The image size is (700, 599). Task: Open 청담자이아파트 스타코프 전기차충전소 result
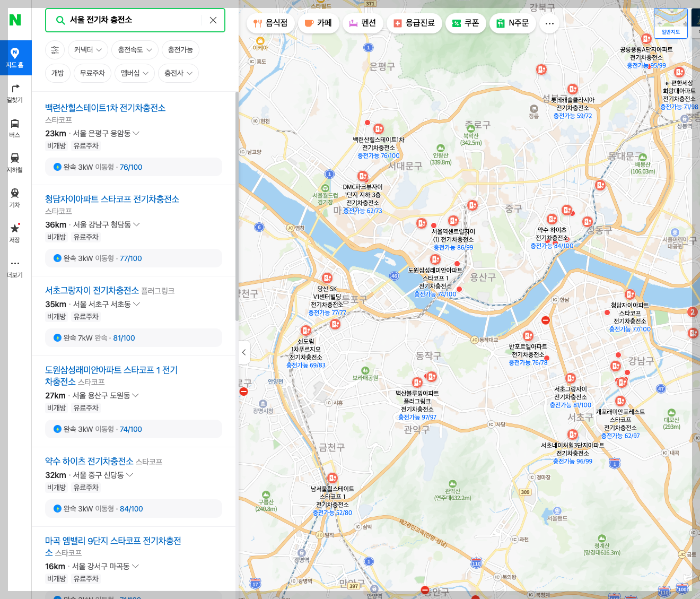[x=112, y=199]
